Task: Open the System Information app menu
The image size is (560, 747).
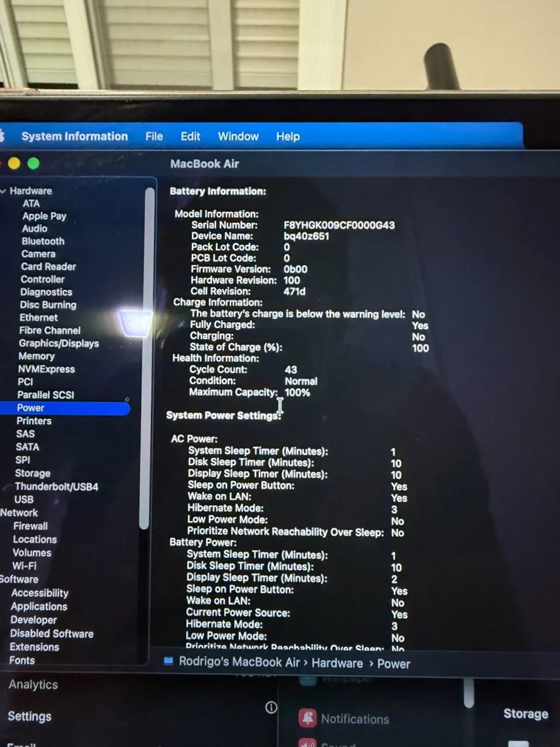Action: tap(75, 137)
